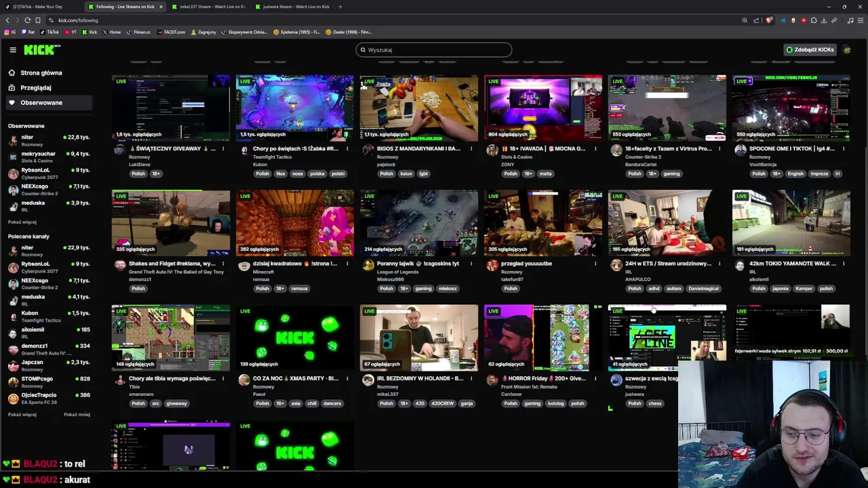
Task: Open three-dot menu on ŚWIĄTECZNY GIVEAWAY stream card
Action: (223, 149)
